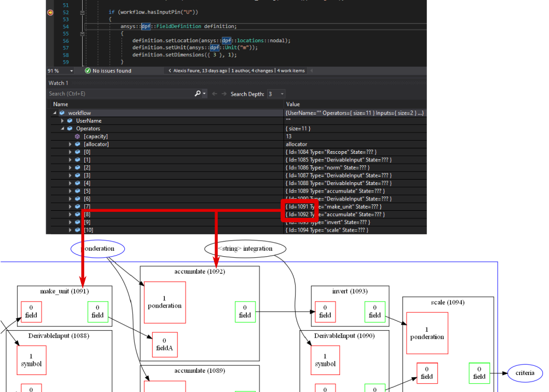Expand the [3] operator entry
549x392 pixels.
tap(70, 176)
